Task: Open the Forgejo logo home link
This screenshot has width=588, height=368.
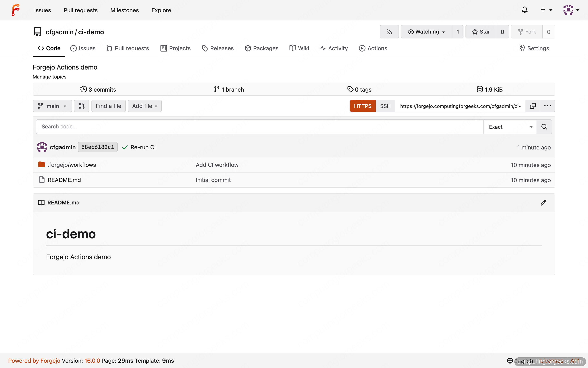Action: [16, 10]
